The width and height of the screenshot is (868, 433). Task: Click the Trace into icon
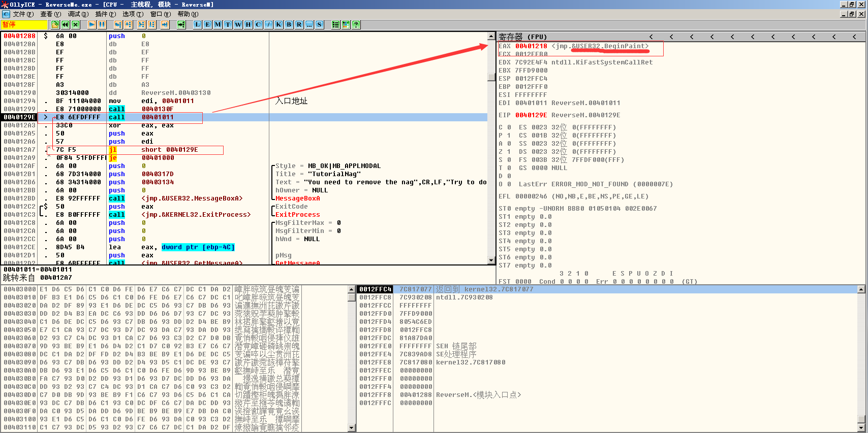pos(141,24)
